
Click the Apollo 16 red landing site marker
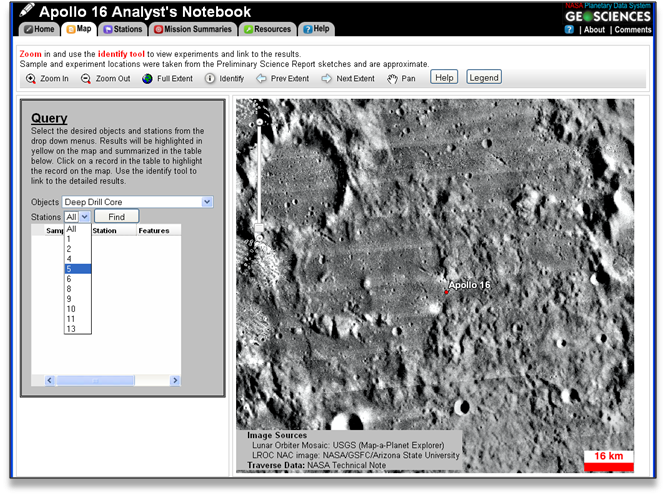(x=446, y=292)
